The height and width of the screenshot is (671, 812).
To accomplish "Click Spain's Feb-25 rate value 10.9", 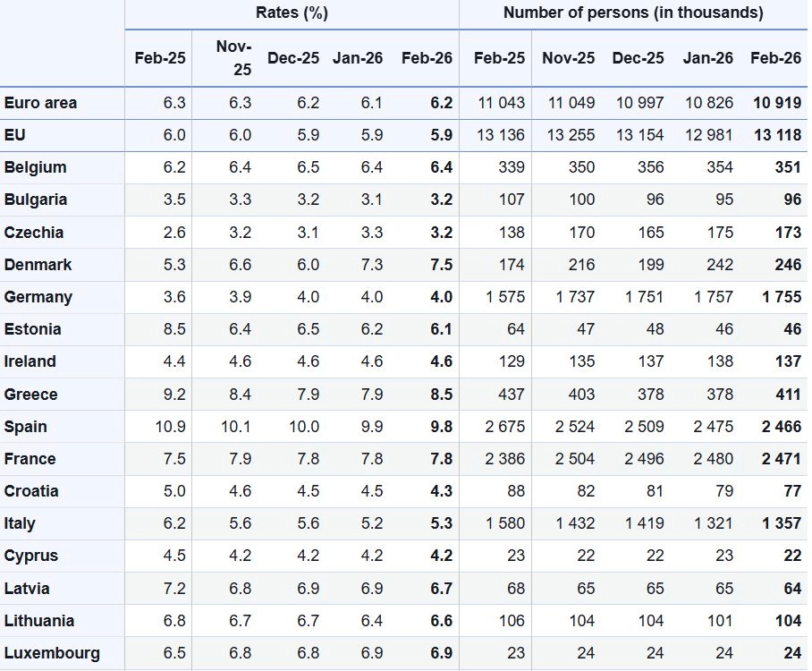I will click(170, 427).
